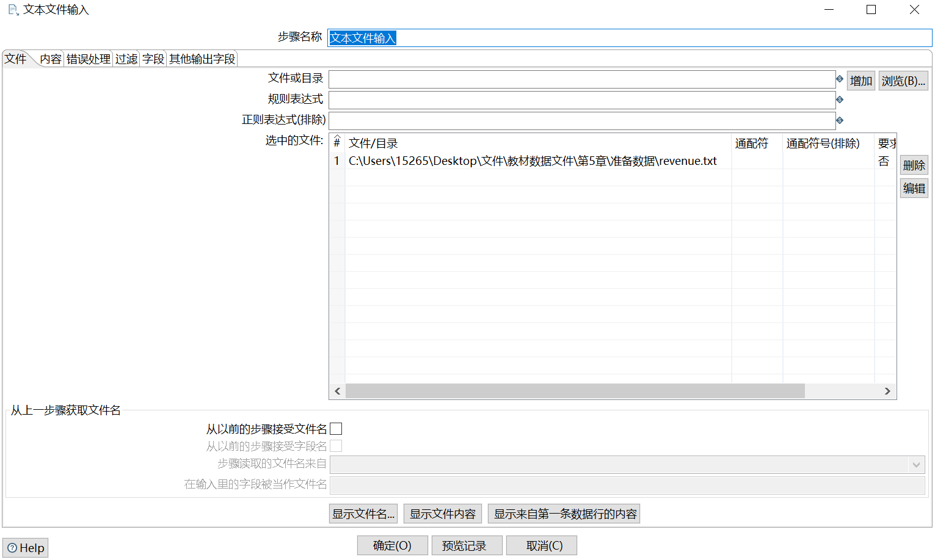The image size is (935, 560).
Task: Open the 过滤 tab
Action: 126,59
